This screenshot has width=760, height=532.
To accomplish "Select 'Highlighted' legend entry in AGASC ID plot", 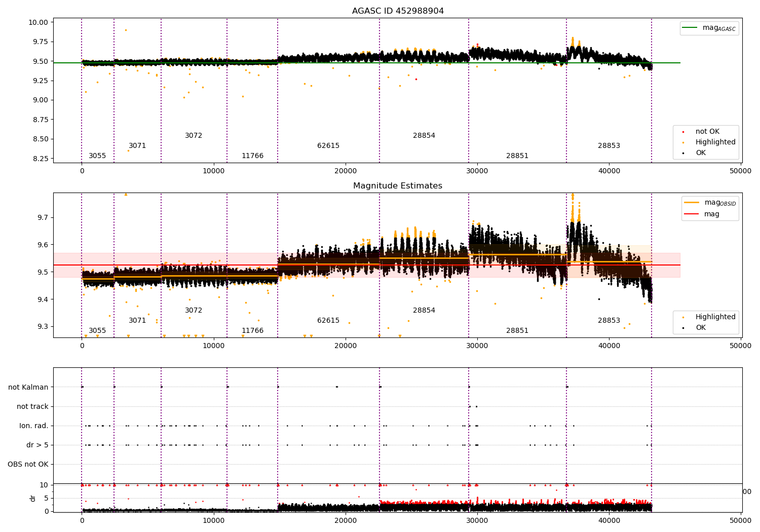I will click(715, 142).
